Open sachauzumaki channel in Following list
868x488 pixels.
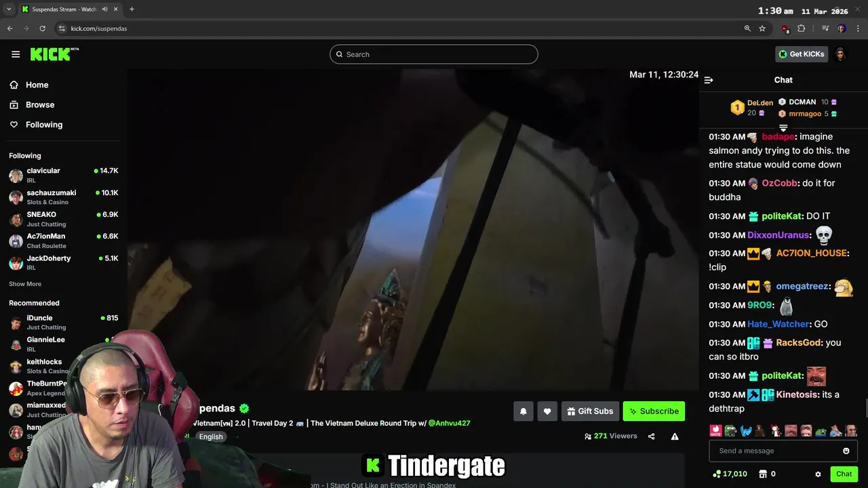tap(64, 197)
